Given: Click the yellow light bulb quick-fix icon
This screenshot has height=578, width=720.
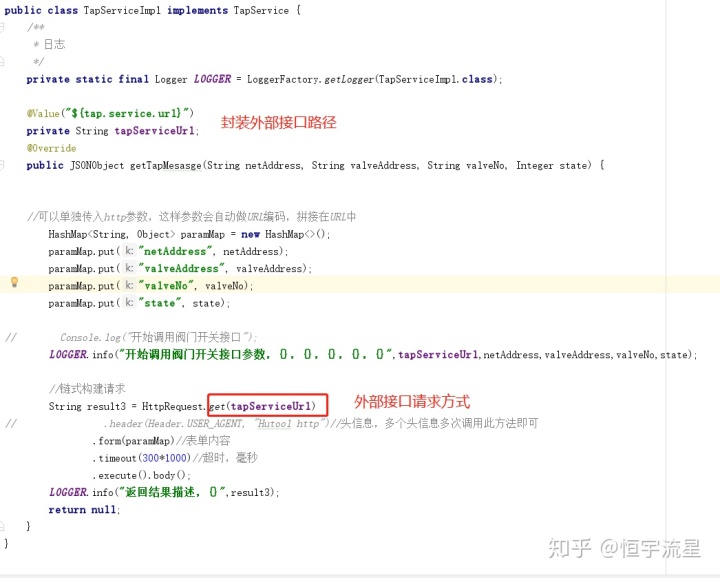Looking at the screenshot, I should [14, 282].
